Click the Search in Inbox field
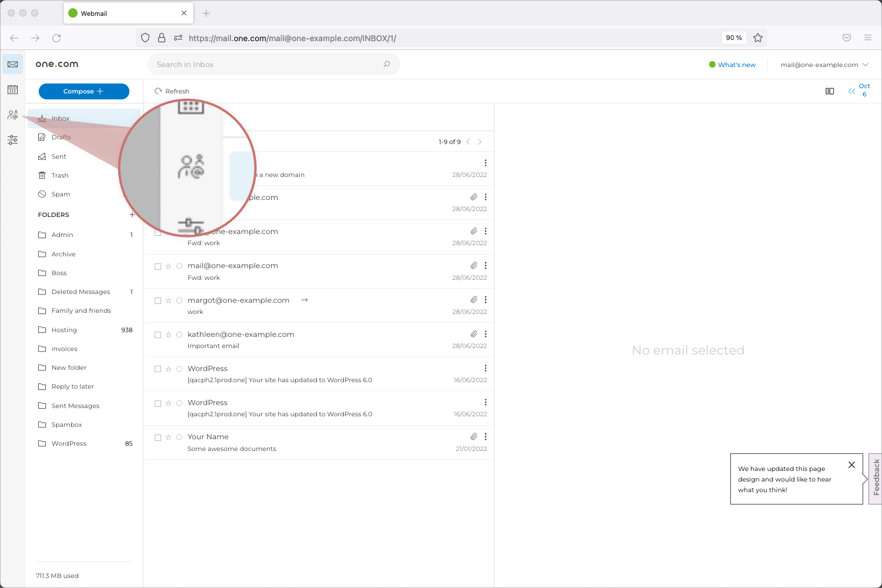 (265, 64)
